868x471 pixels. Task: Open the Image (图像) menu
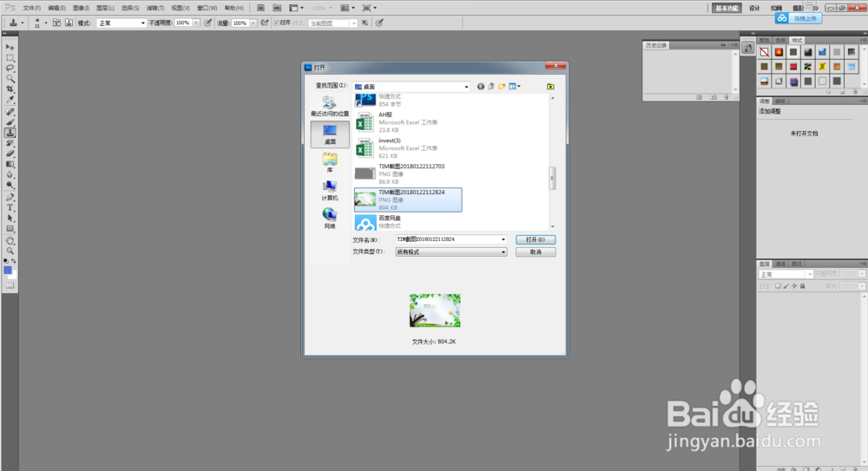point(80,8)
